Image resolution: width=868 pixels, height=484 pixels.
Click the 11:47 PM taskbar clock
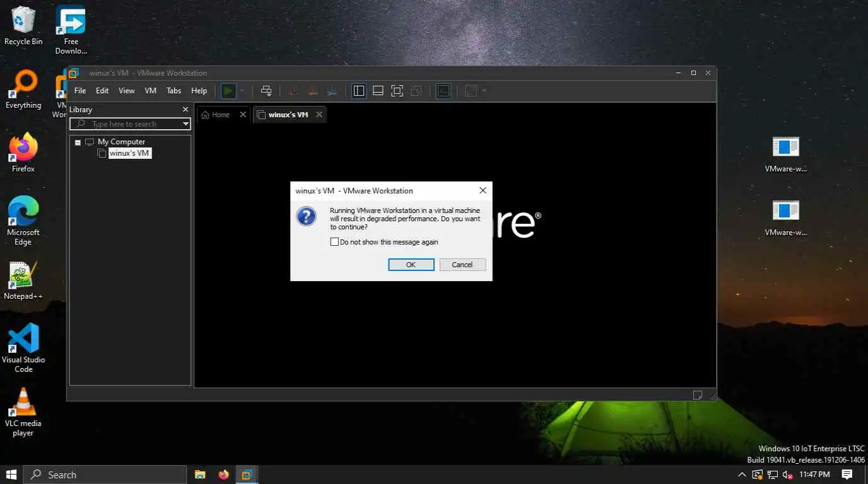pyautogui.click(x=814, y=474)
